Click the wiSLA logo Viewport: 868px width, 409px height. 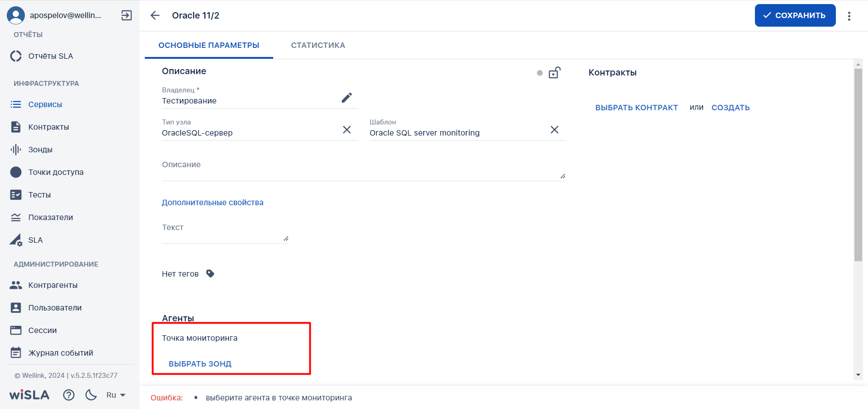click(29, 395)
